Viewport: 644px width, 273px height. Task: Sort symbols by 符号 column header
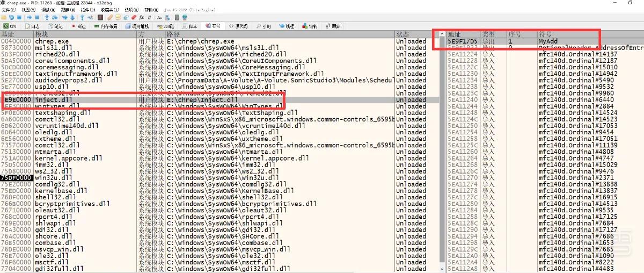coord(590,34)
